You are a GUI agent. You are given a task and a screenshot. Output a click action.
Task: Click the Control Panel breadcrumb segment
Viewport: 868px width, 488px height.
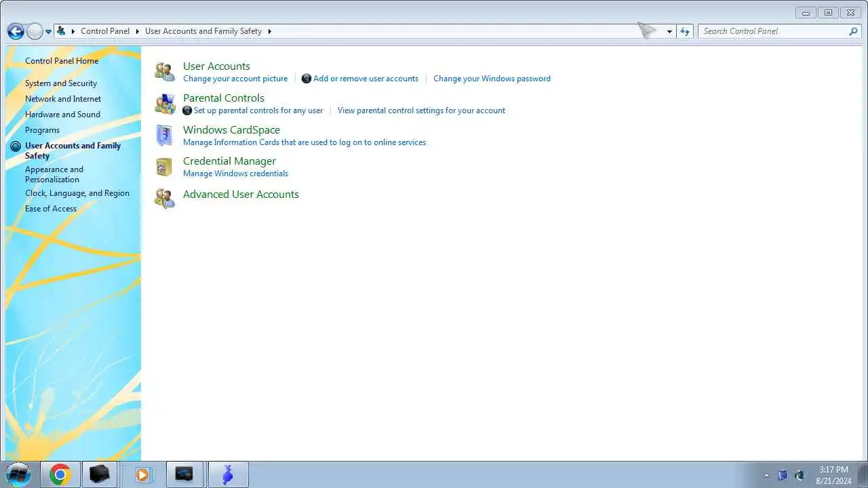tap(105, 31)
